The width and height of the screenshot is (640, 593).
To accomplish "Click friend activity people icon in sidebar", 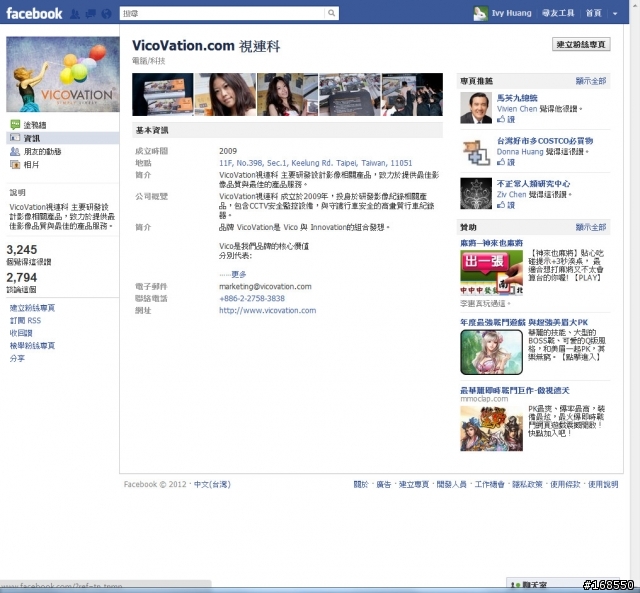I will (15, 151).
